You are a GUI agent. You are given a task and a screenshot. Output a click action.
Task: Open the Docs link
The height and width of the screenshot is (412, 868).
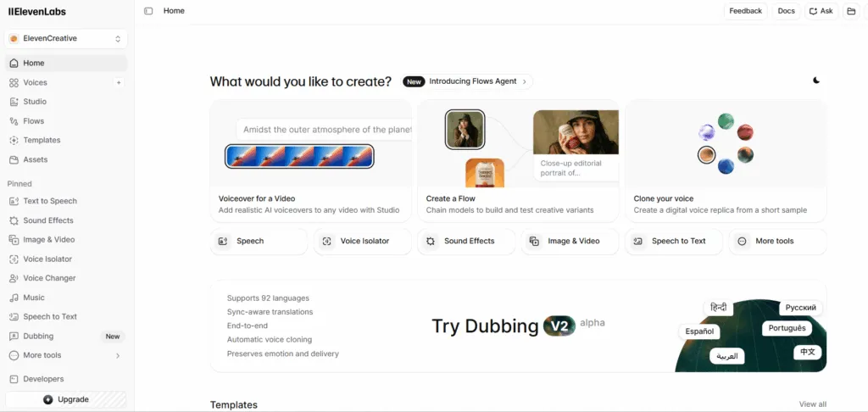(786, 11)
